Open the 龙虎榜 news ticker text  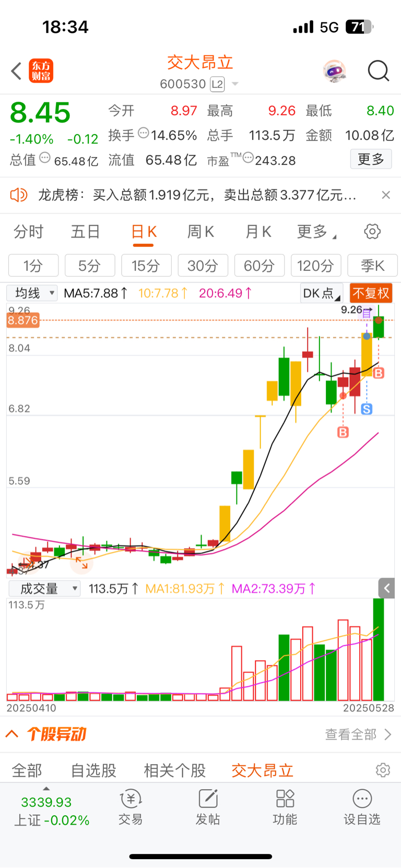pos(197,195)
